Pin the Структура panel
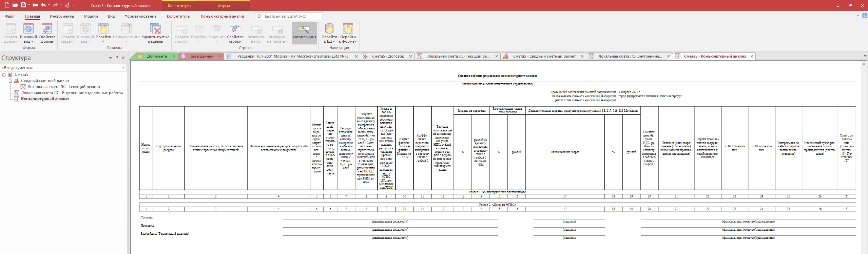This screenshot has width=868, height=254. (x=117, y=58)
